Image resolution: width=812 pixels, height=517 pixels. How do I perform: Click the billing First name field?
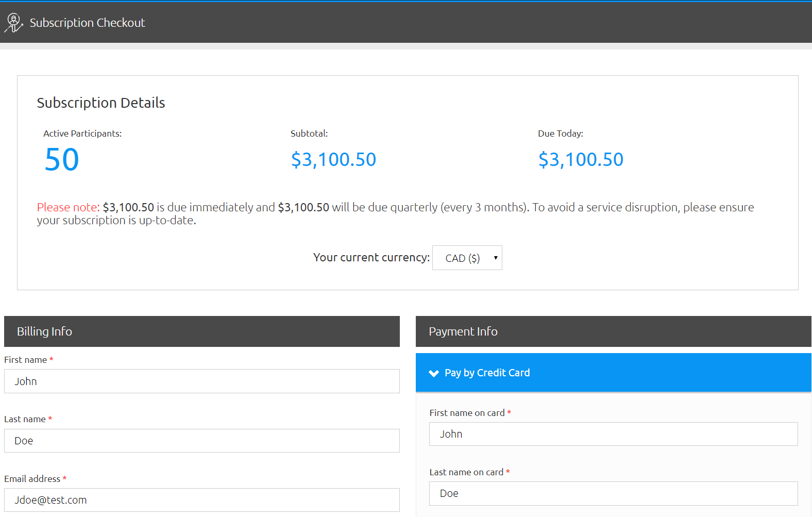[x=201, y=381]
